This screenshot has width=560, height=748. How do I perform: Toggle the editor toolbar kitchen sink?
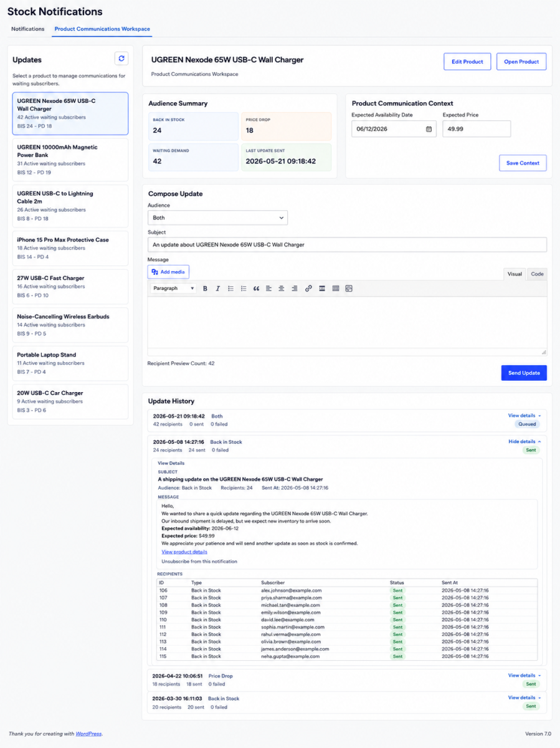click(x=336, y=289)
